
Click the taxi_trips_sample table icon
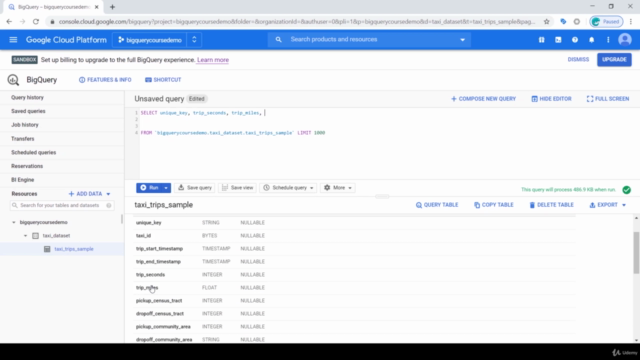click(x=47, y=249)
